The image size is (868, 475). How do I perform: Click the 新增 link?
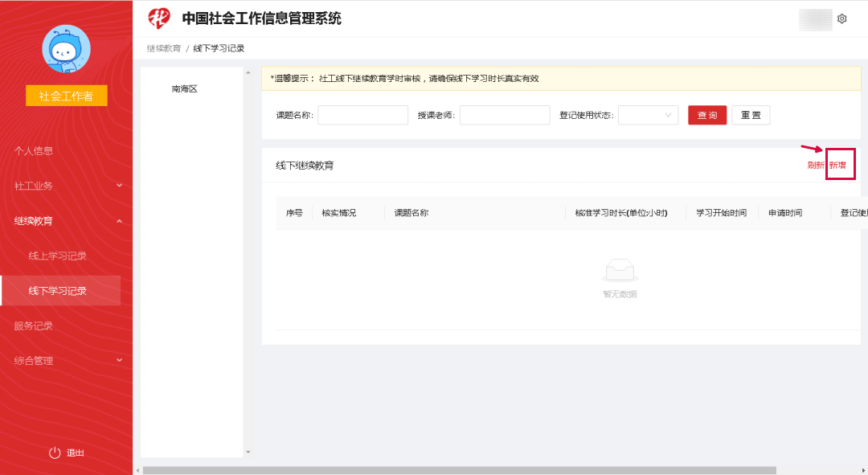point(837,165)
